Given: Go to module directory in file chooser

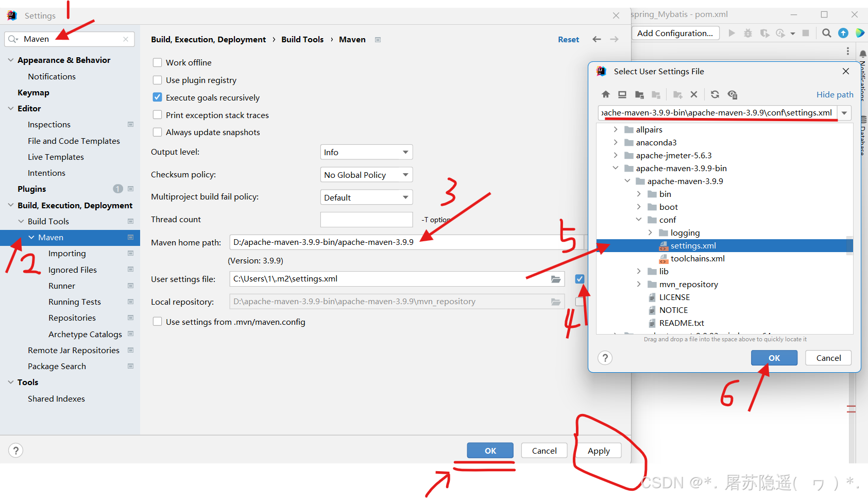Looking at the screenshot, I should pos(656,94).
